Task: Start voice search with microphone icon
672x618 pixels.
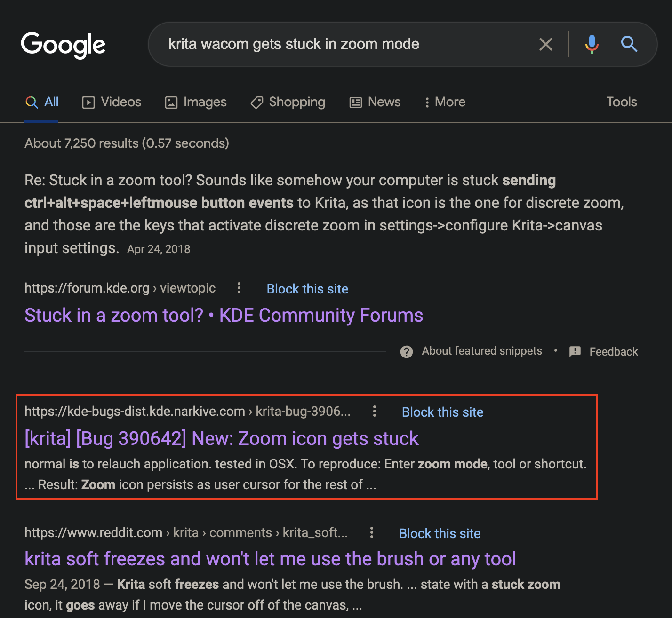Action: pos(592,44)
